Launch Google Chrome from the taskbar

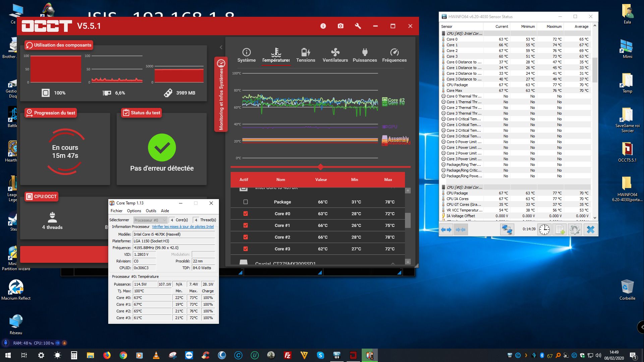(123, 355)
